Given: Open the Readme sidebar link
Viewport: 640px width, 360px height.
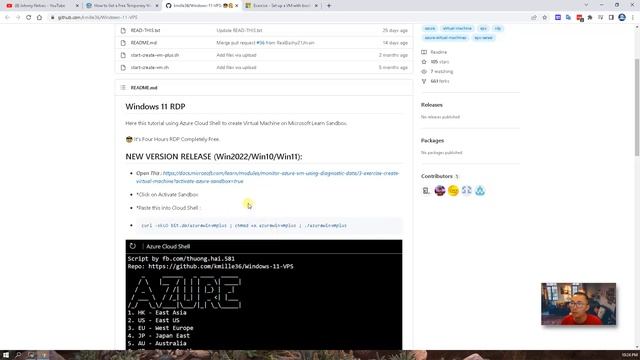Looking at the screenshot, I should 438,52.
